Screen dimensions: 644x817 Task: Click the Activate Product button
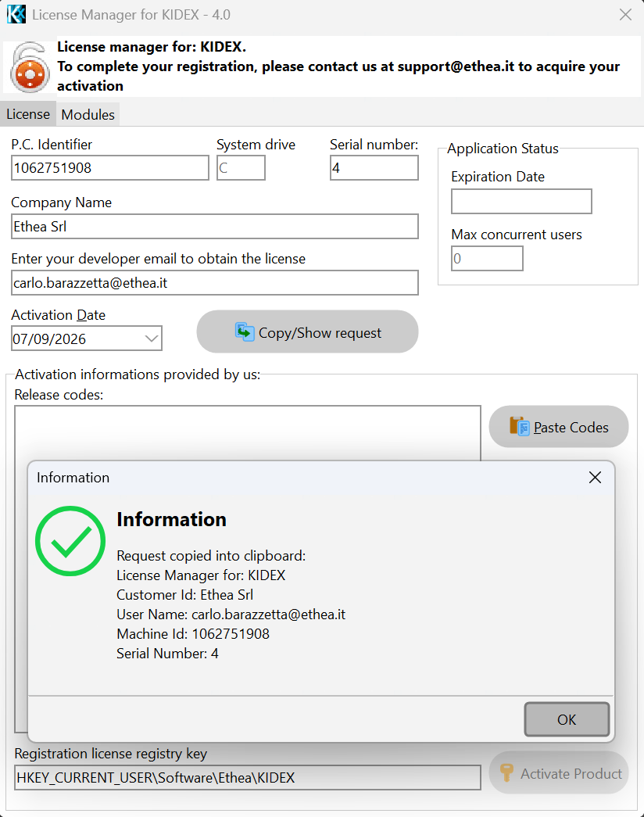point(559,772)
